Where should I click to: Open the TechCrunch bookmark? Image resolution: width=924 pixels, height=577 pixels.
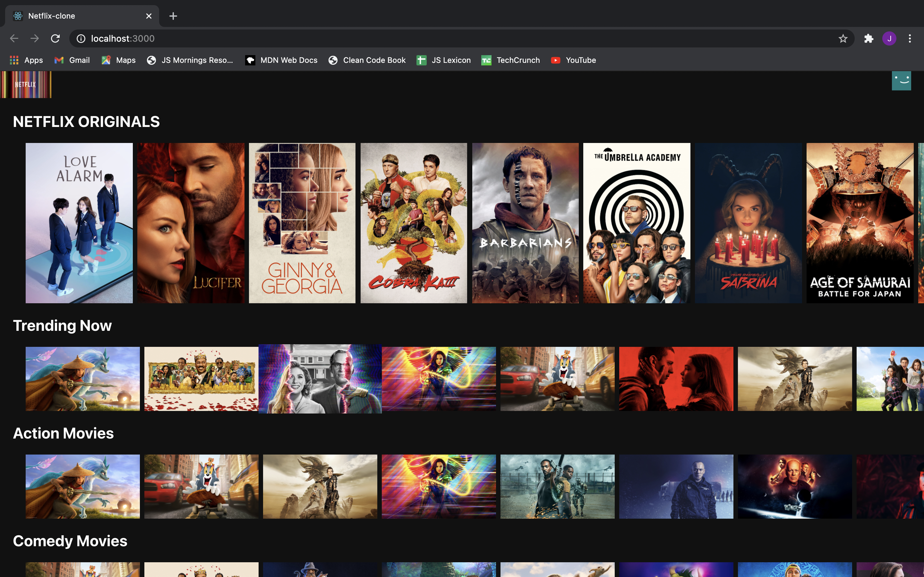(510, 60)
